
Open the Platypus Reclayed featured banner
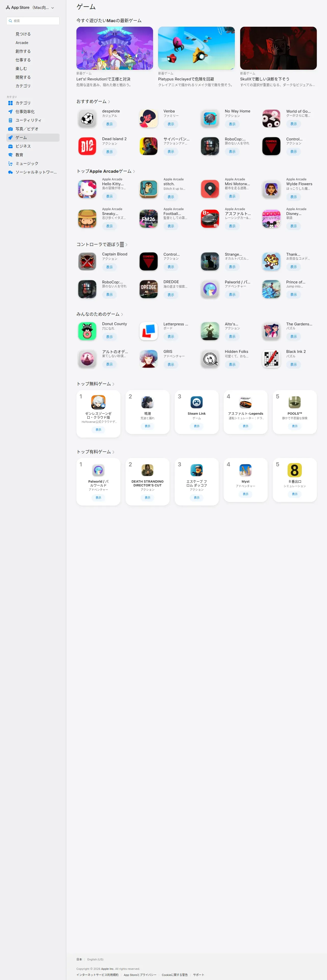pos(196,48)
